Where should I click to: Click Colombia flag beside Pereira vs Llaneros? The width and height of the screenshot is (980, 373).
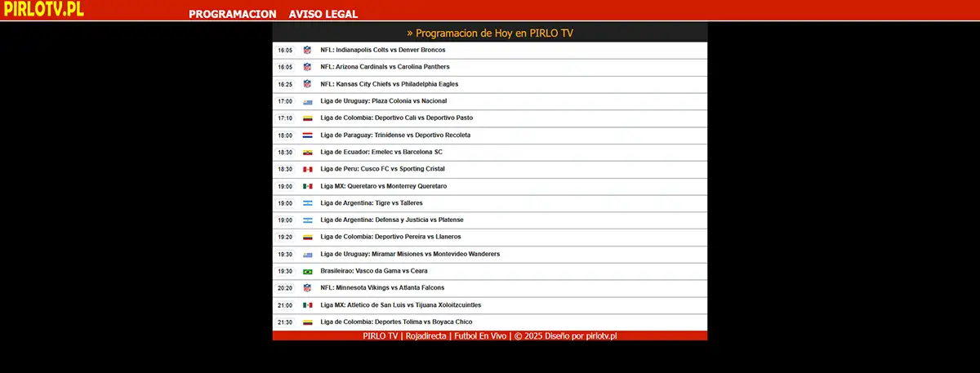coord(308,238)
